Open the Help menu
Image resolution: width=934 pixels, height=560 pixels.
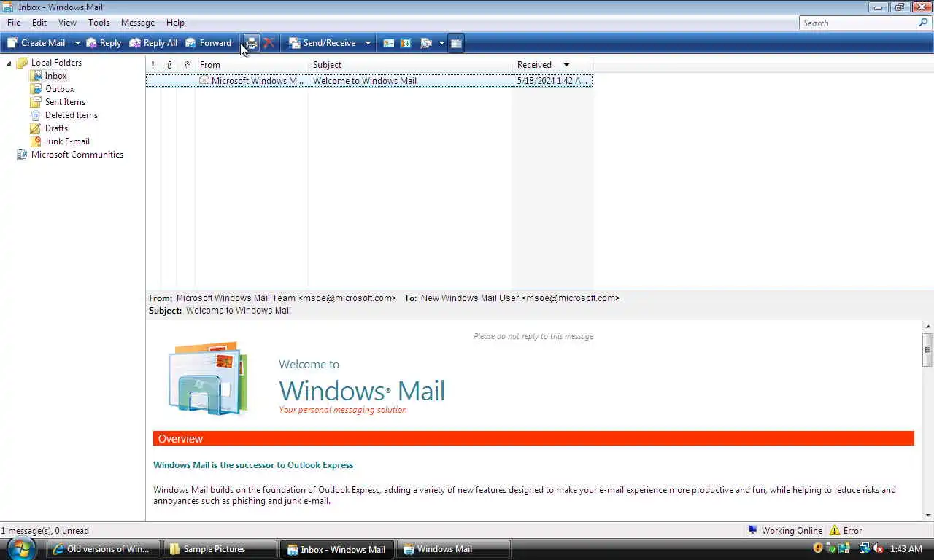coord(175,23)
